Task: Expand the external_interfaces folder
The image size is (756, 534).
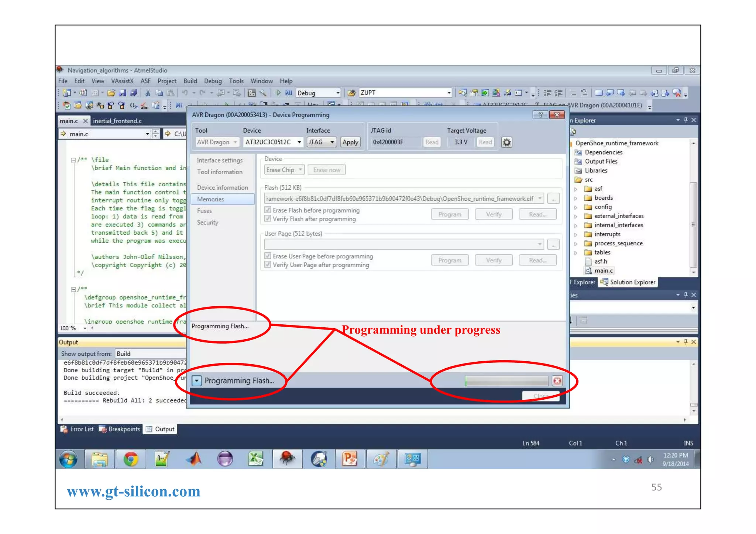Action: 575,216
